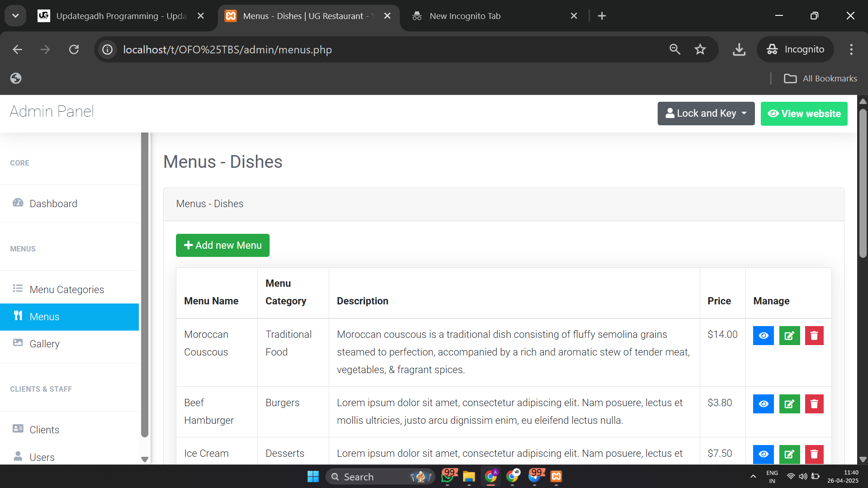This screenshot has width=868, height=488.
Task: Open the zoom magnifier in address bar
Action: coord(675,49)
